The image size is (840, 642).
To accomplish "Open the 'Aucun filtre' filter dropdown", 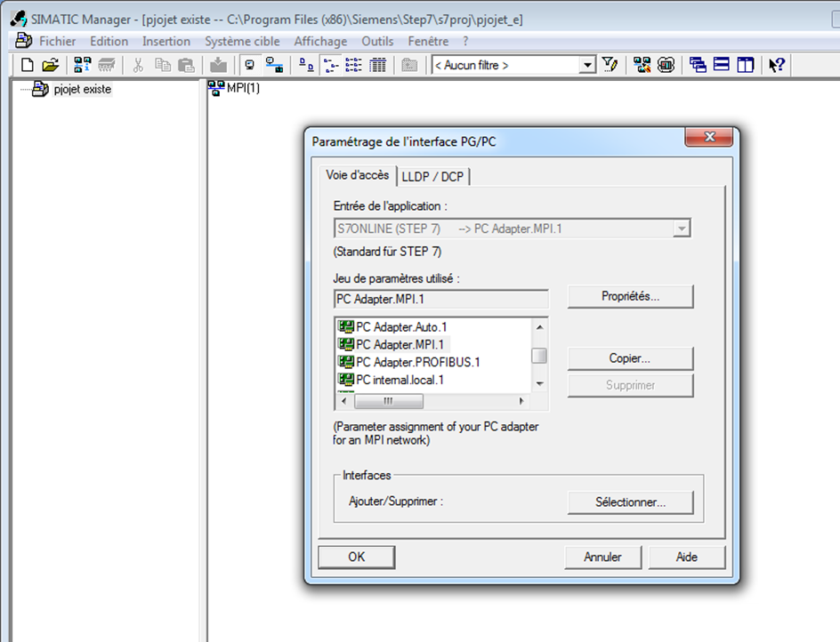I will pyautogui.click(x=587, y=65).
